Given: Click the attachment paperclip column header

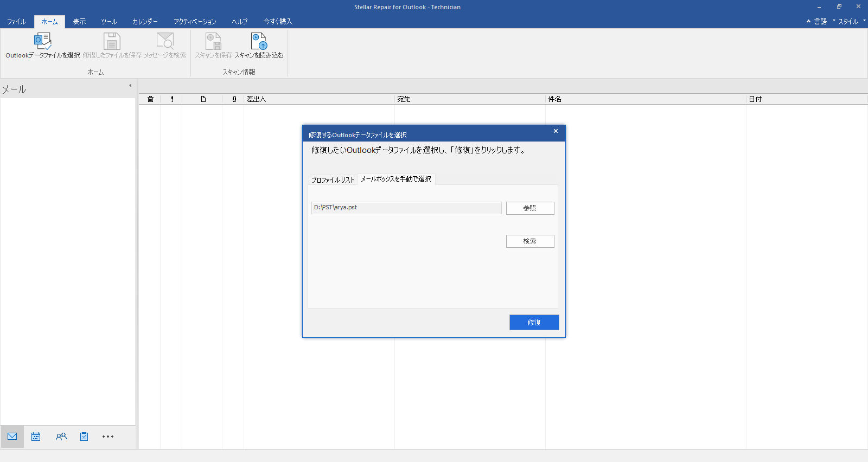Looking at the screenshot, I should click(x=234, y=99).
